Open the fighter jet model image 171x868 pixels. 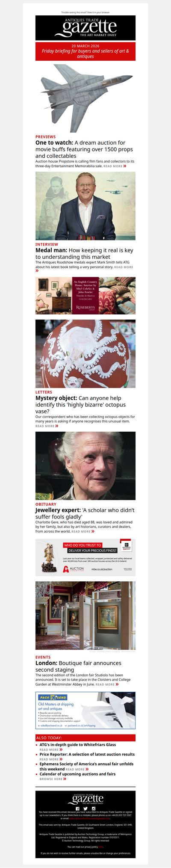click(85, 98)
